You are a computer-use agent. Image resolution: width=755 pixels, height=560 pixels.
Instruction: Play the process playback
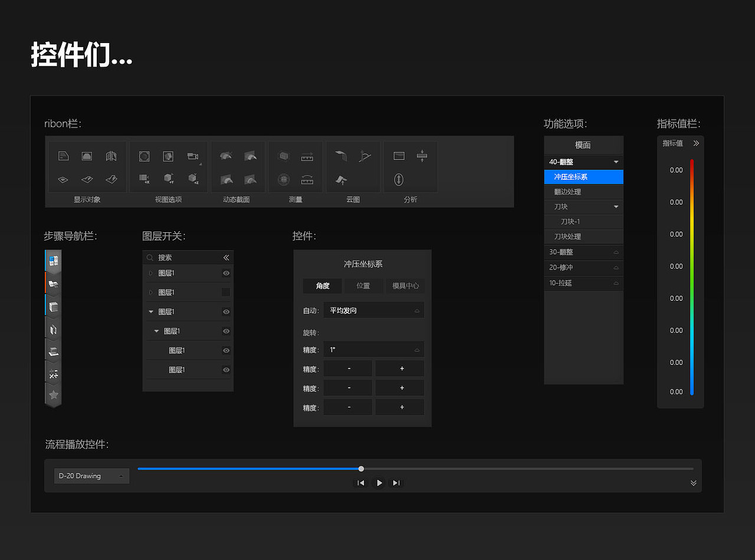(379, 483)
